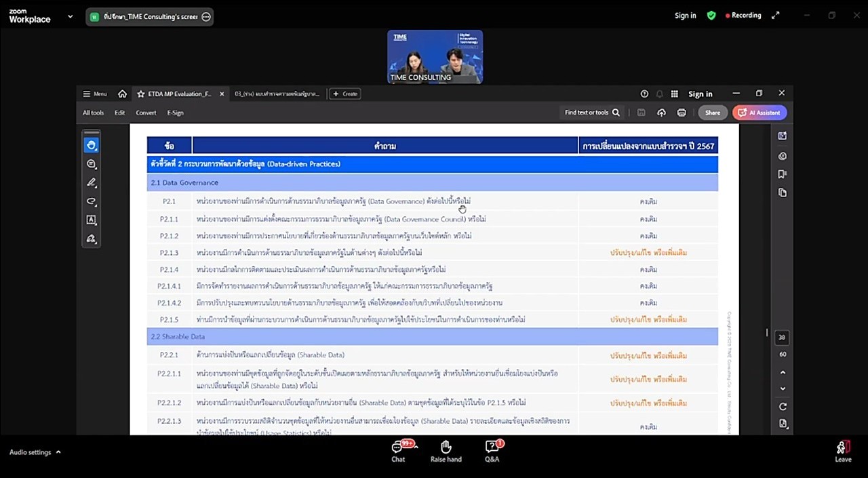
Task: Expand the Zoom Workplace dropdown arrow
Action: (x=70, y=16)
